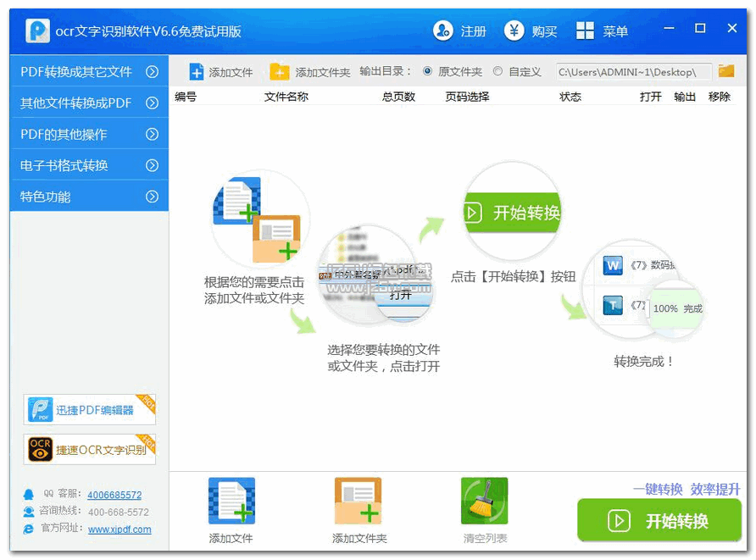Close the OCR software window
The image size is (756, 560).
click(x=732, y=29)
